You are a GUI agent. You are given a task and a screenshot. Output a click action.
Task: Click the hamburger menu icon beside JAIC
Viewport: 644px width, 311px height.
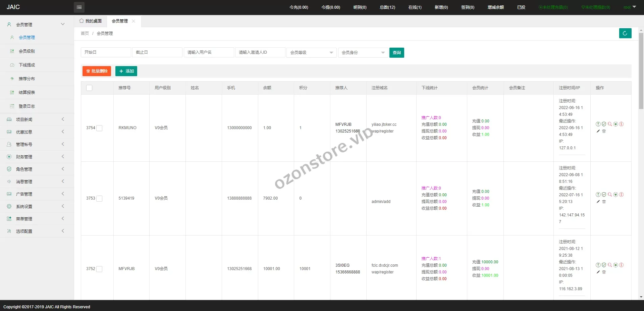(x=79, y=7)
